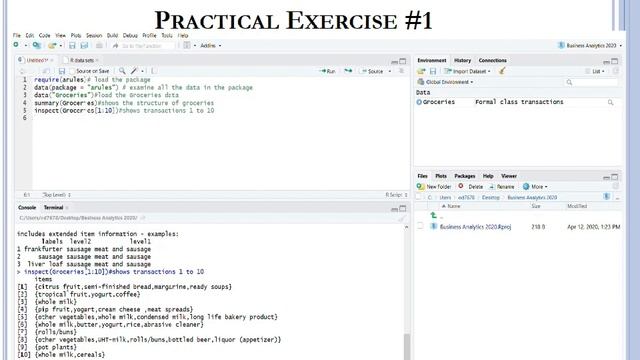The width and height of the screenshot is (640, 360).
Task: Open the File menu
Action: pos(17,36)
